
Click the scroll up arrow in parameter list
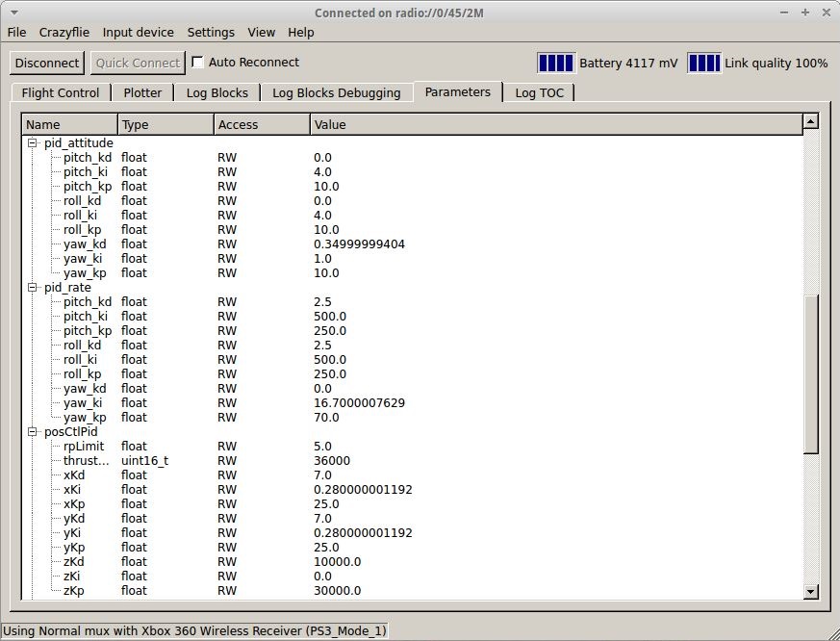click(810, 122)
